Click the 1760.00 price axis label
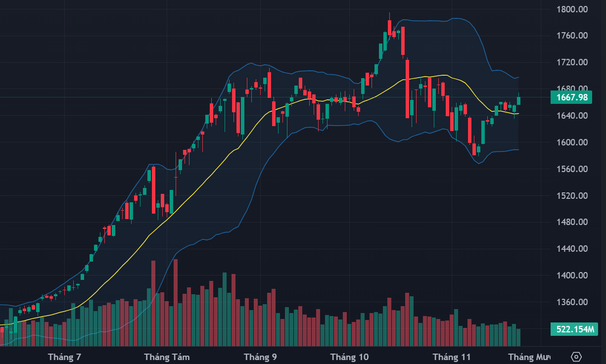The image size is (606, 364). (572, 36)
